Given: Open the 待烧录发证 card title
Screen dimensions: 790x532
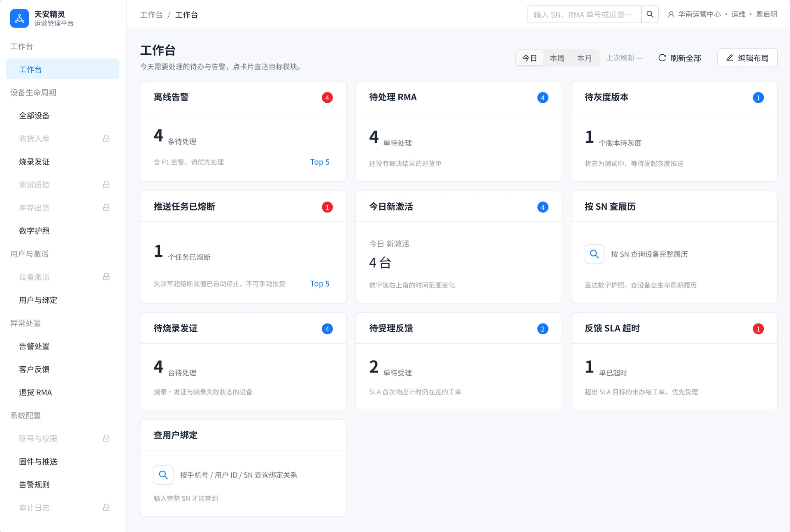Looking at the screenshot, I should [176, 328].
